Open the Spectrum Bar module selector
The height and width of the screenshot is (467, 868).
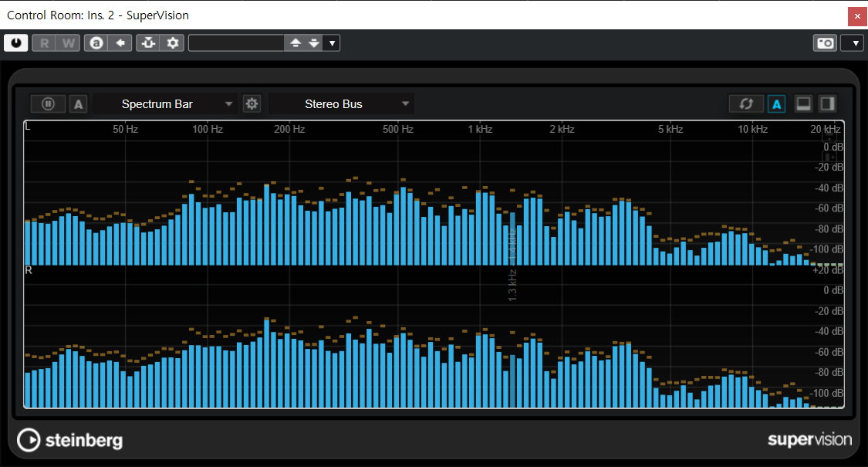point(165,104)
